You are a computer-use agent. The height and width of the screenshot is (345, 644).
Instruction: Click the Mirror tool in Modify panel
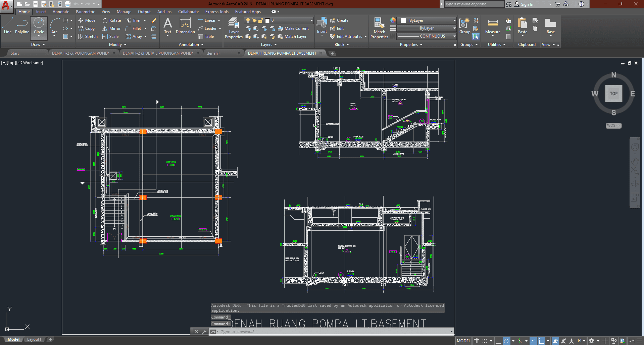[x=111, y=28]
